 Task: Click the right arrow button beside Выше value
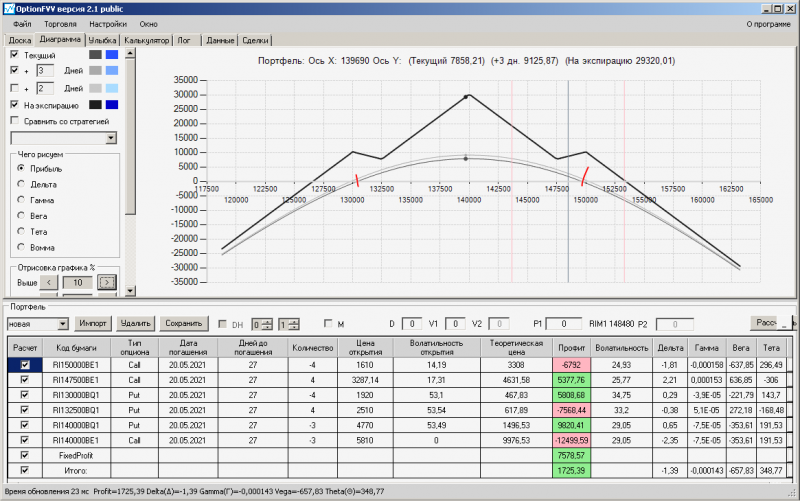click(x=107, y=282)
